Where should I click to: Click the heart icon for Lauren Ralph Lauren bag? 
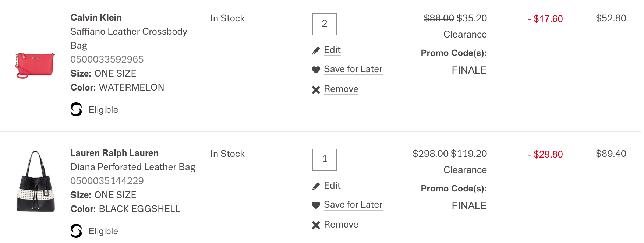tap(316, 205)
